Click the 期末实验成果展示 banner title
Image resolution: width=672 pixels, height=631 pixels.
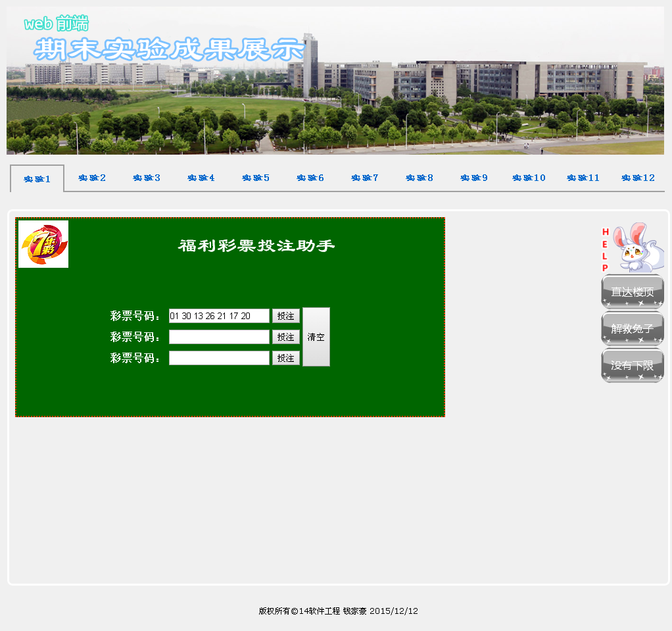coord(169,49)
